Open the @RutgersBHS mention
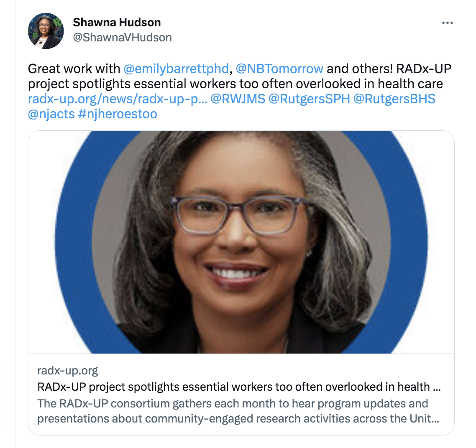 (394, 99)
